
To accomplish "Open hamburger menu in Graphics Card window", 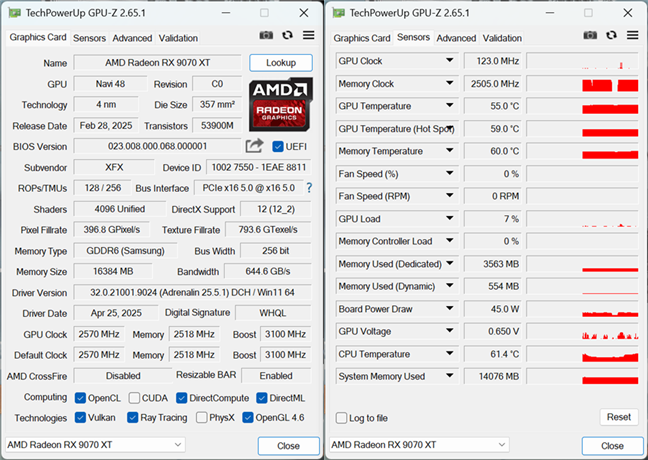I will pyautogui.click(x=308, y=35).
